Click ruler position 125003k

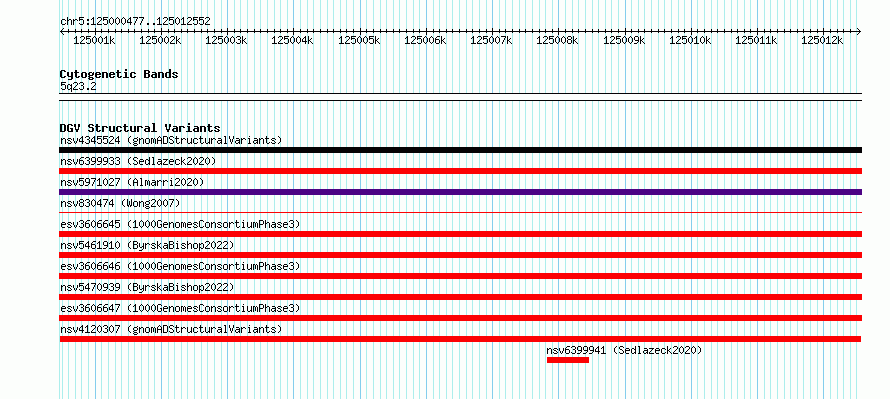click(226, 40)
